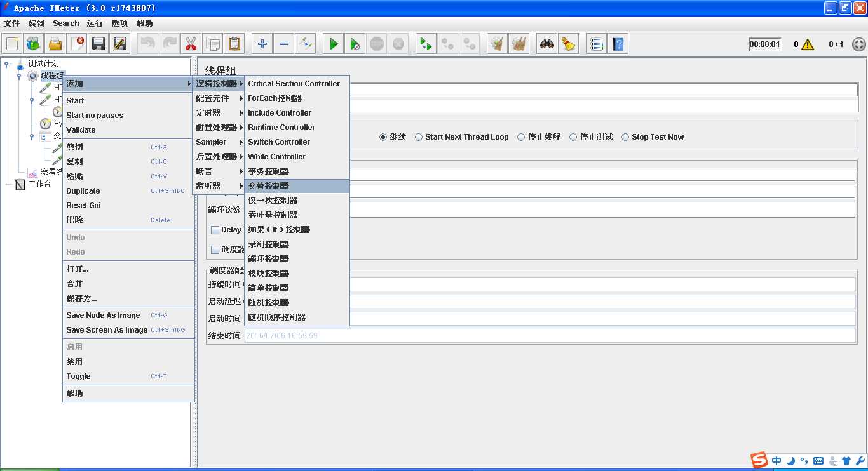Click the yellow warning triangle icon
The width and height of the screenshot is (868, 471).
(x=808, y=44)
